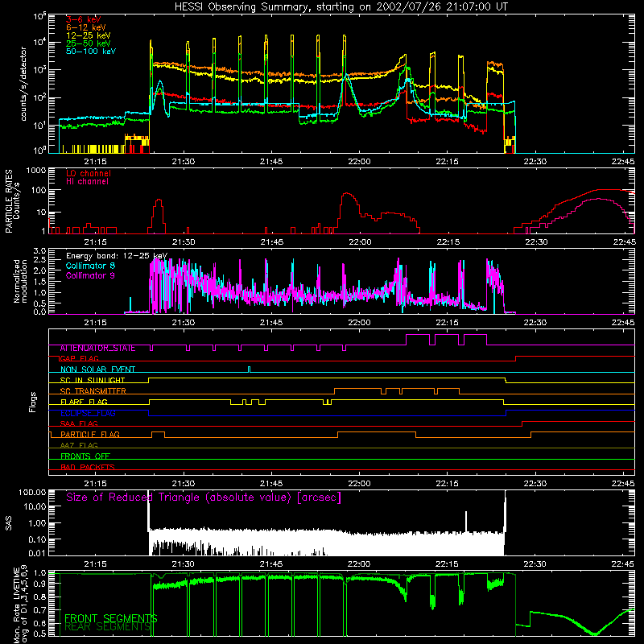This screenshot has height=644, width=644.
Task: Click 21:45 tick under the flags panel
Action: pyautogui.click(x=271, y=484)
